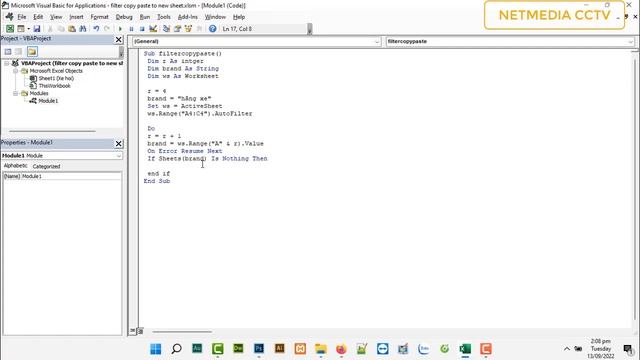Close the Properties - Module1 pane

(x=118, y=144)
